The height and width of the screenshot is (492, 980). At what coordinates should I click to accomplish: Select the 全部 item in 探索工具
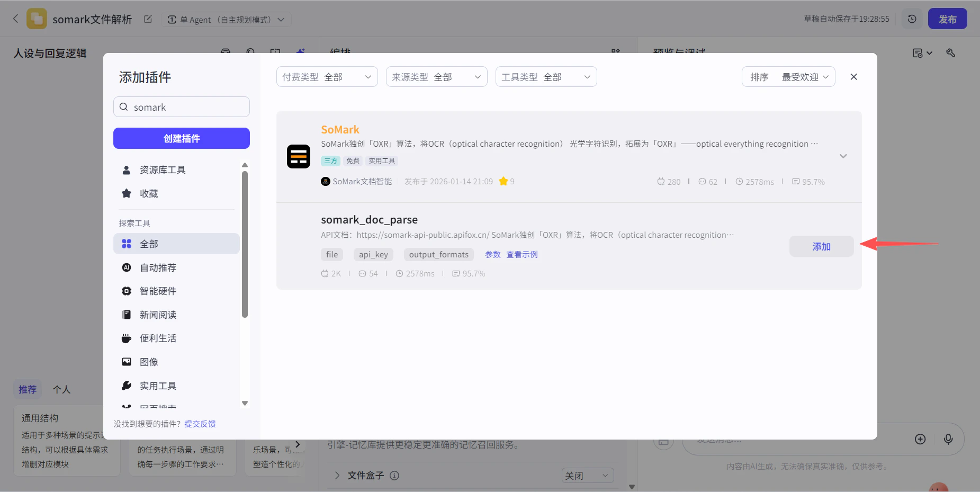click(148, 243)
